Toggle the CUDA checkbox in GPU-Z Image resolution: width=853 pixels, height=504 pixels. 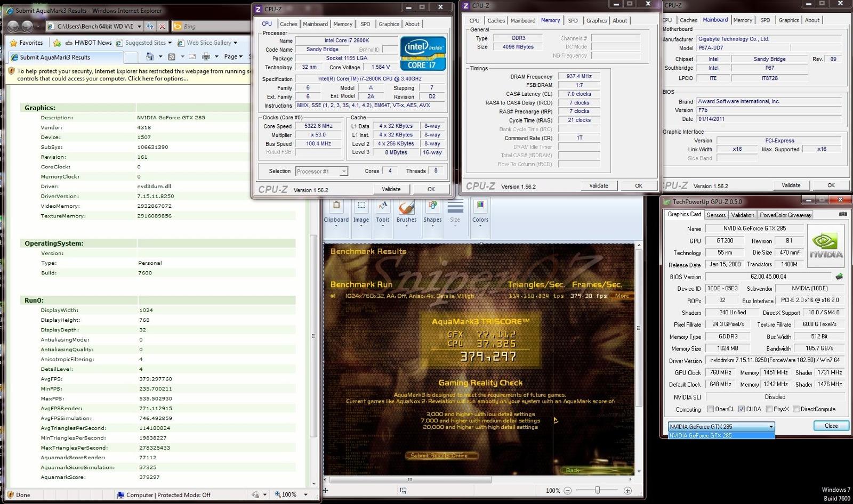coord(741,409)
